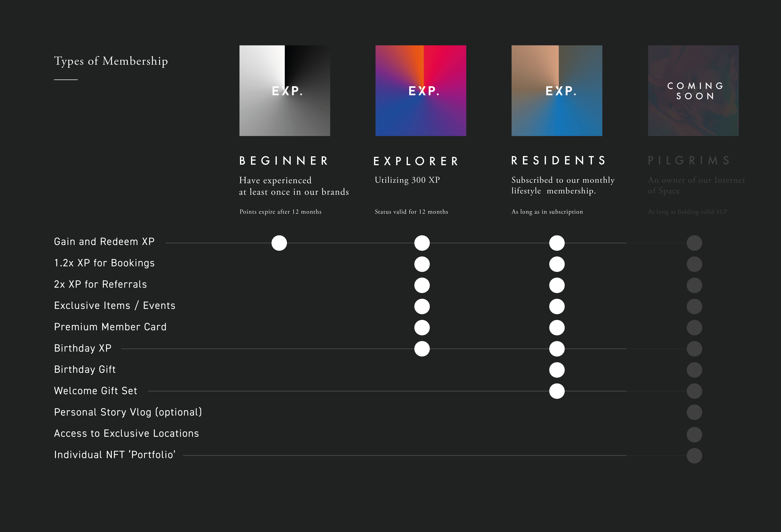Viewport: 781px width, 532px height.
Task: Click the faded PILGRIMS tier heading
Action: (689, 161)
